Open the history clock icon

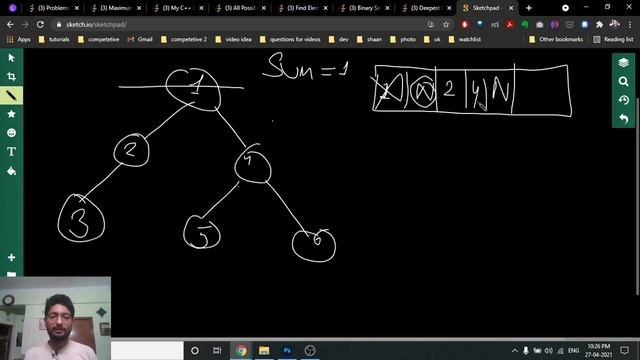click(x=623, y=100)
